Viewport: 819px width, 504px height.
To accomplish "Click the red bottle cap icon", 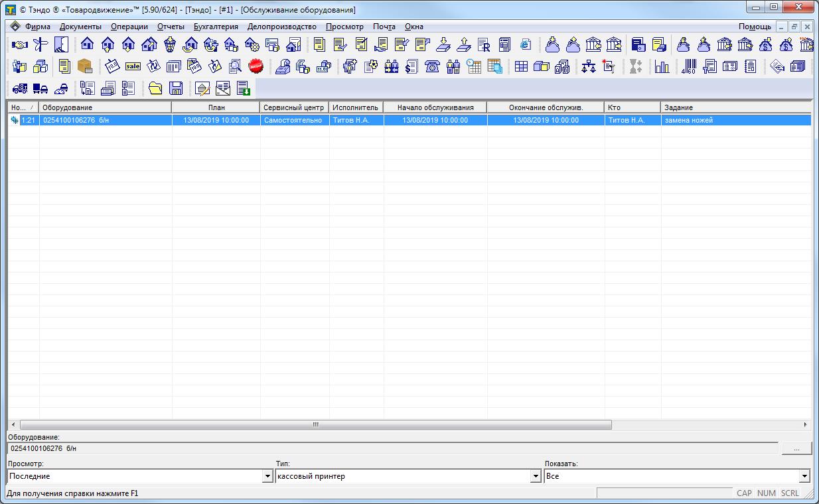I will [256, 66].
